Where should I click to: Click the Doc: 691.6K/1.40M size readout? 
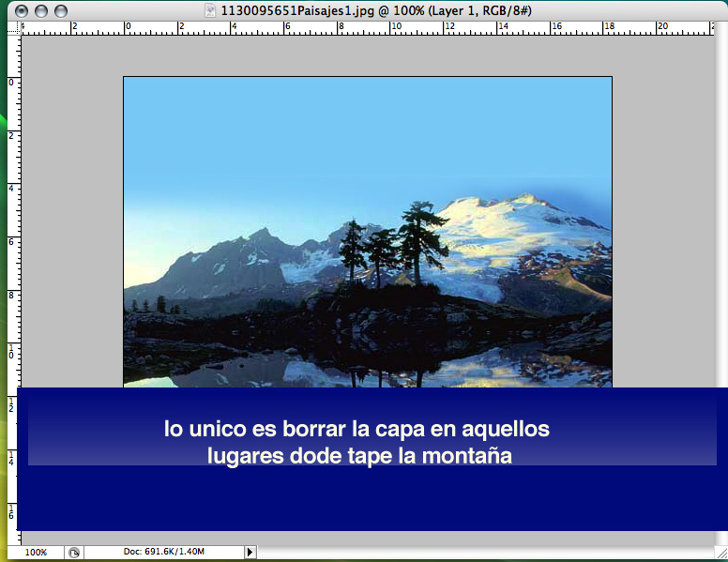point(164,553)
